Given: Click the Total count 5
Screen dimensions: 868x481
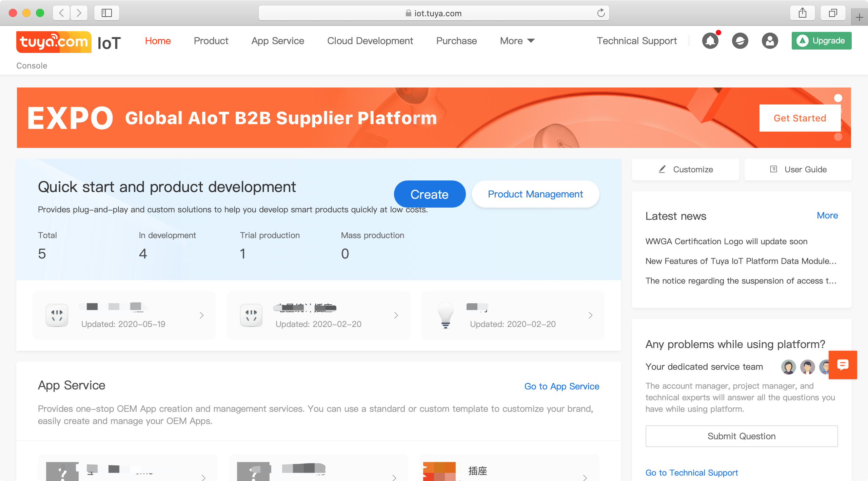Looking at the screenshot, I should (42, 254).
